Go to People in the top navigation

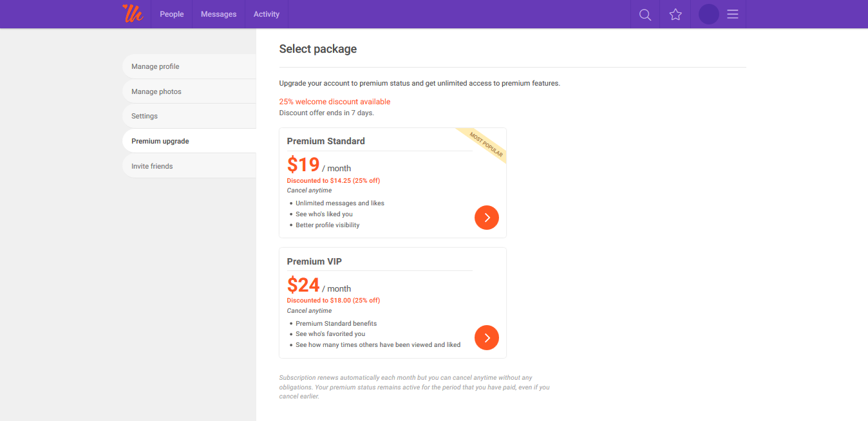[x=172, y=14]
